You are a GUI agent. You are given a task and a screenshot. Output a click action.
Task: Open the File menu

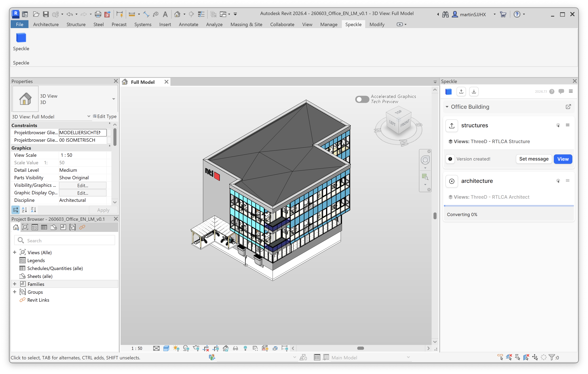[x=20, y=24]
